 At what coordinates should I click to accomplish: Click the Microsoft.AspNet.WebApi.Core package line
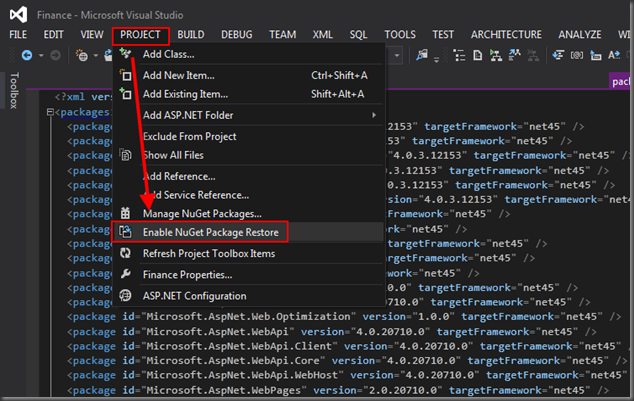347,361
